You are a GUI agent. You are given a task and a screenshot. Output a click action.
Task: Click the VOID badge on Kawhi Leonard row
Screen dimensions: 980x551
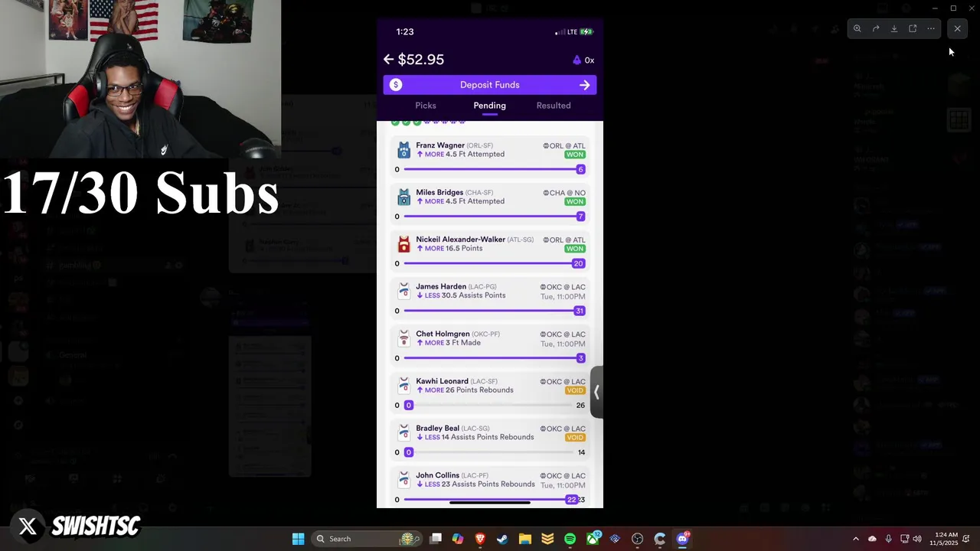coord(575,390)
